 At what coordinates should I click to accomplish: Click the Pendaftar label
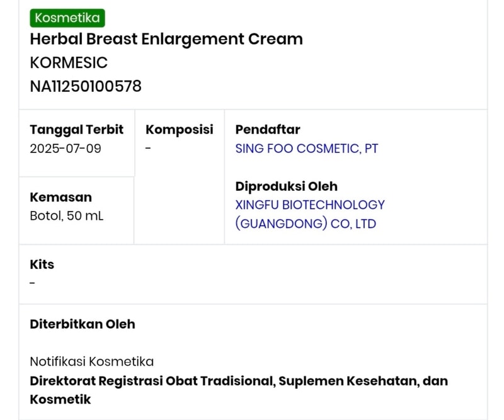click(x=268, y=130)
